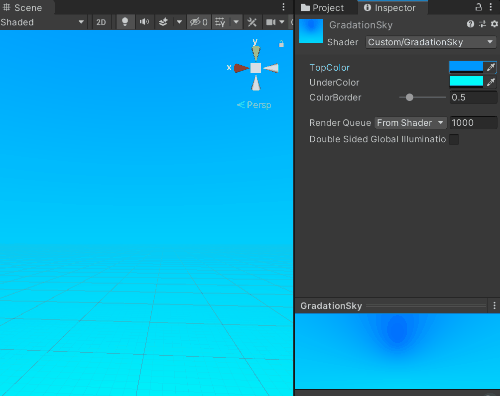Click the GradationSky material preview image

coord(397,351)
